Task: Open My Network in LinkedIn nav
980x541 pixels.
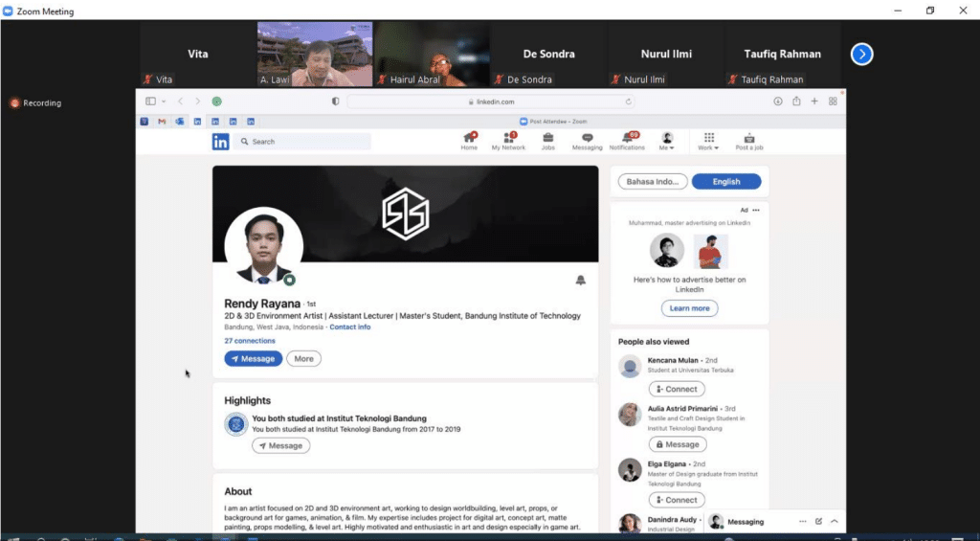Action: point(508,142)
